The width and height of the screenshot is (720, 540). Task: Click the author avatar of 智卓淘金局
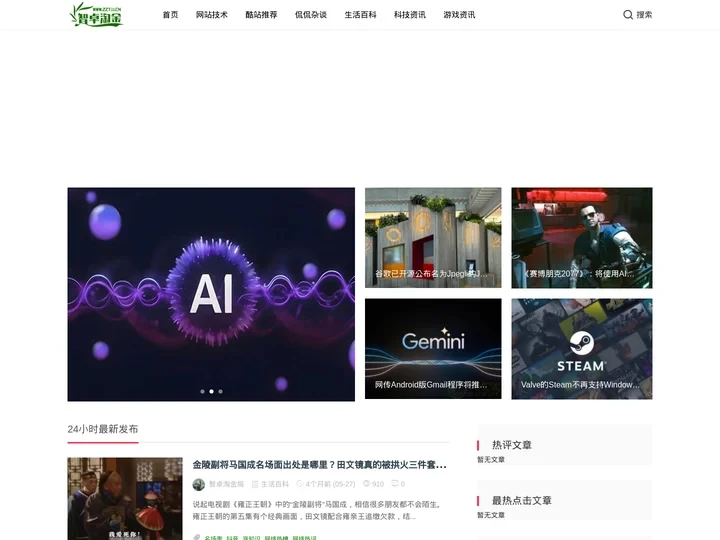(198, 484)
